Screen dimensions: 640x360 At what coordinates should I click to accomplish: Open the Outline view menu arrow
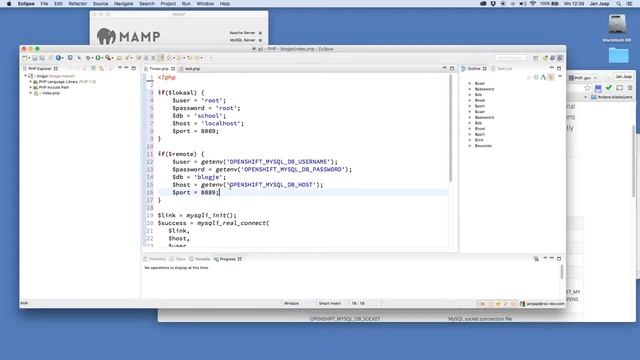tap(560, 77)
